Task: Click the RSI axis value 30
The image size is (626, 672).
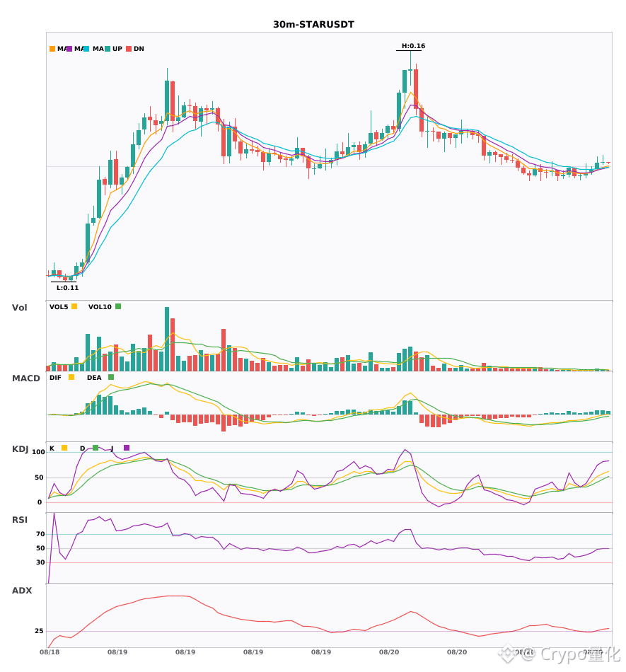Action: point(41,562)
